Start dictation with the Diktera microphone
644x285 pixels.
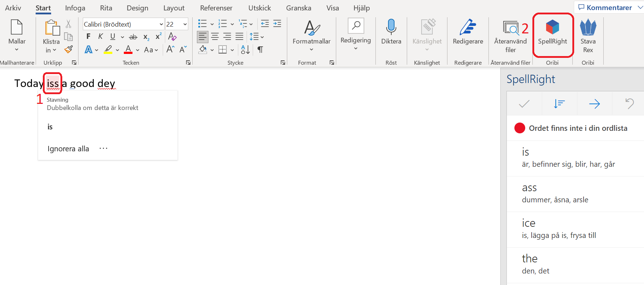391,32
